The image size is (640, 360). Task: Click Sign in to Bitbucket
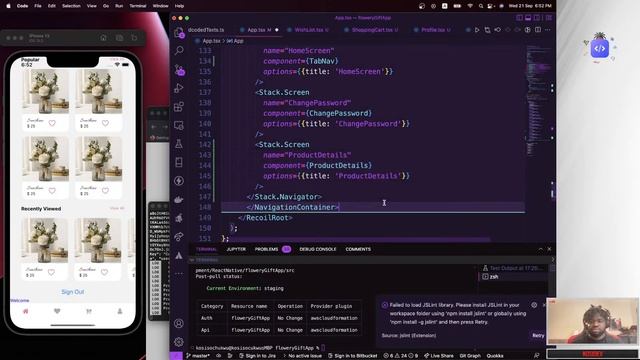click(x=353, y=356)
